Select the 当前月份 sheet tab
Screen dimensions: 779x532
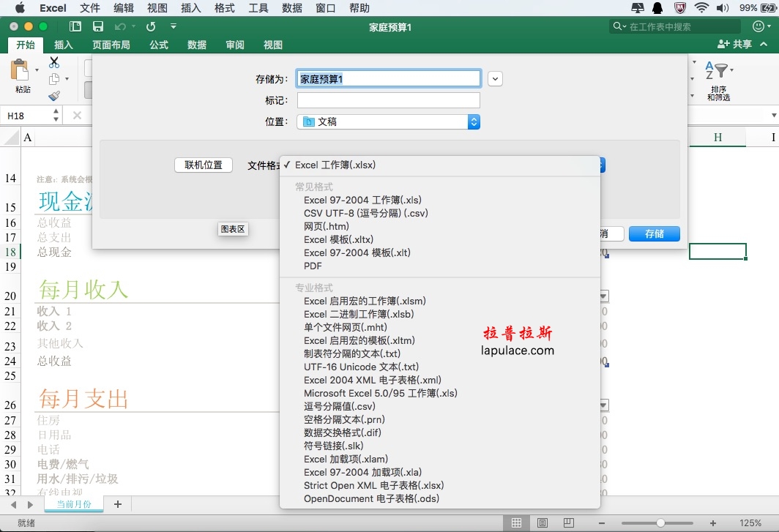74,504
